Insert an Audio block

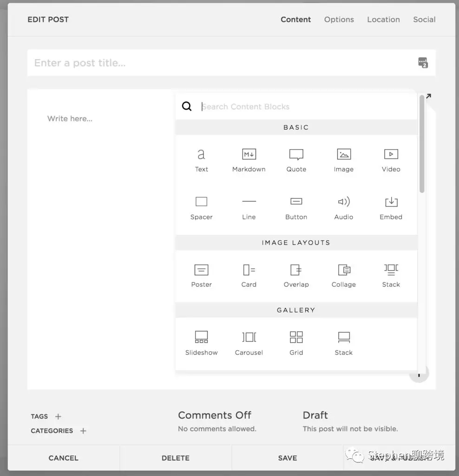[343, 206]
